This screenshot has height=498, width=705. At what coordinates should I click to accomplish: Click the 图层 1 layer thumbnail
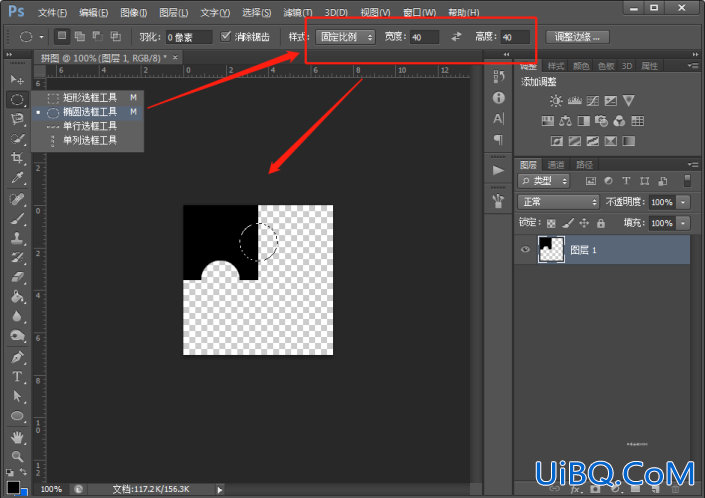551,249
